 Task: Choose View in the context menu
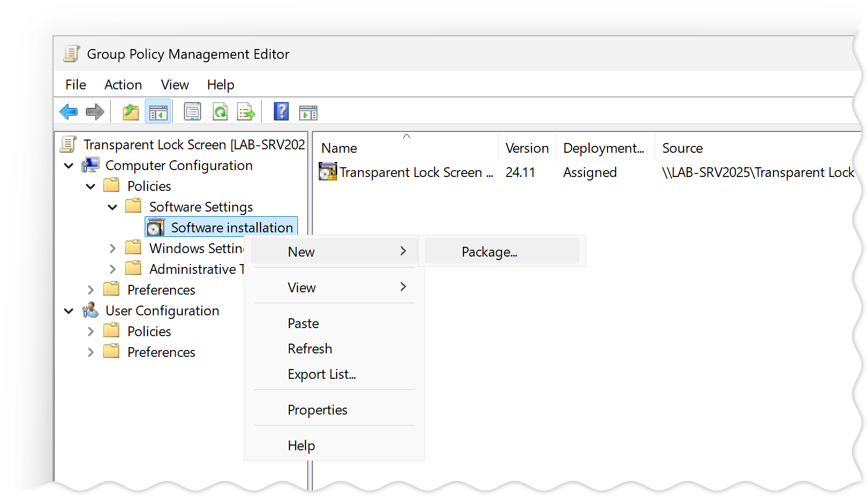click(334, 287)
